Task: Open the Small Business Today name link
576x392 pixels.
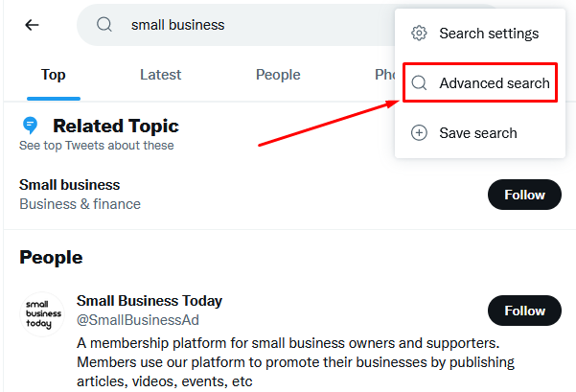Action: 150,301
